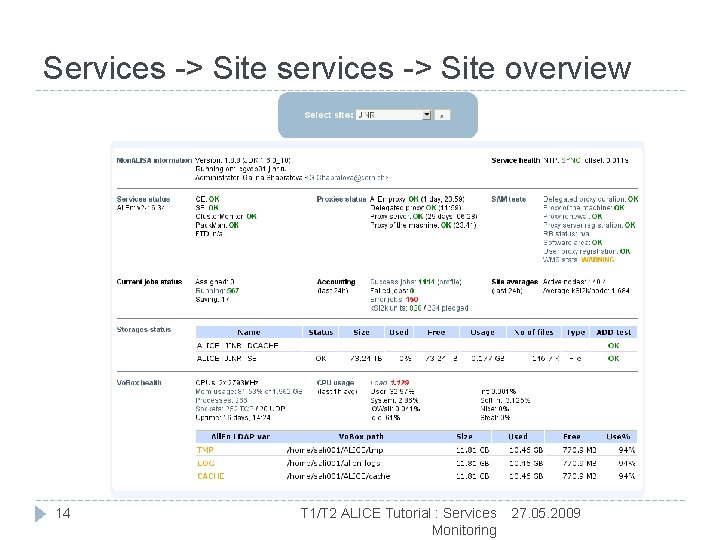Image resolution: width=720 pixels, height=540 pixels.
Task: Click the Current jobs status label
Action: pyautogui.click(x=149, y=282)
